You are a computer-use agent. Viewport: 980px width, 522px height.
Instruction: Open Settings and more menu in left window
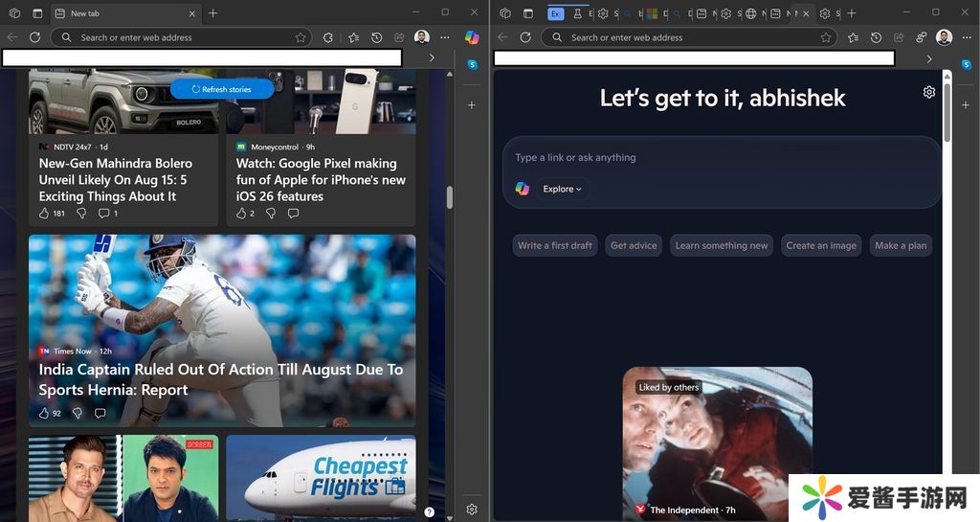click(445, 37)
